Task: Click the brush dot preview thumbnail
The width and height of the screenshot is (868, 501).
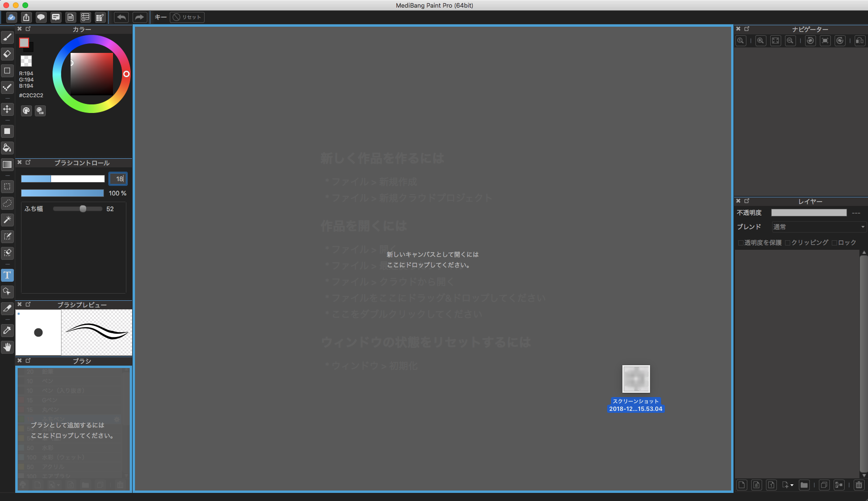Action: (x=39, y=333)
